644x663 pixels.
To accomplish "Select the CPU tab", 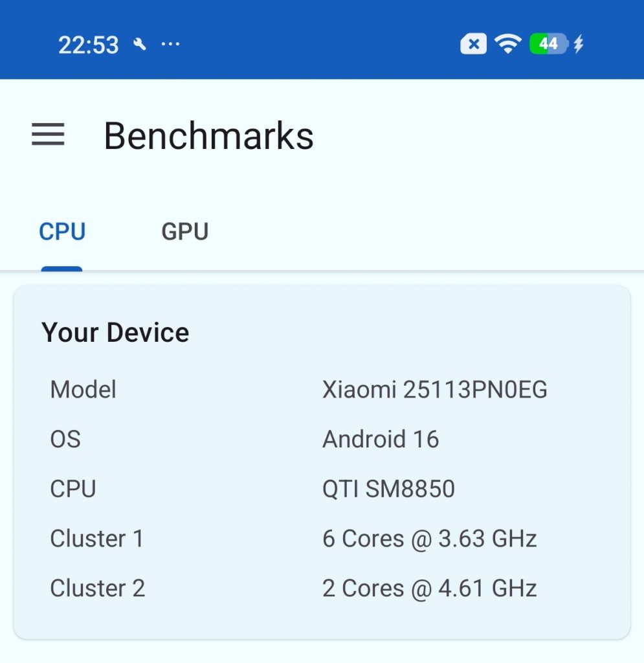I will [62, 231].
